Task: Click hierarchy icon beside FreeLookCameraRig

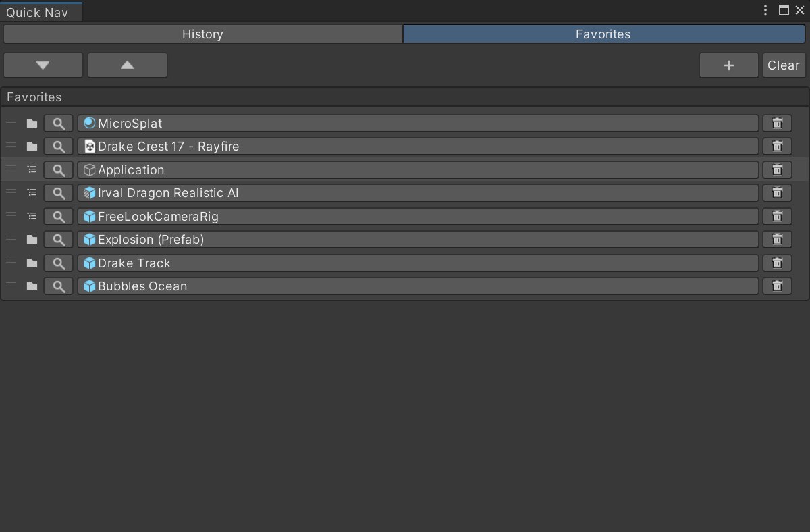Action: [32, 217]
